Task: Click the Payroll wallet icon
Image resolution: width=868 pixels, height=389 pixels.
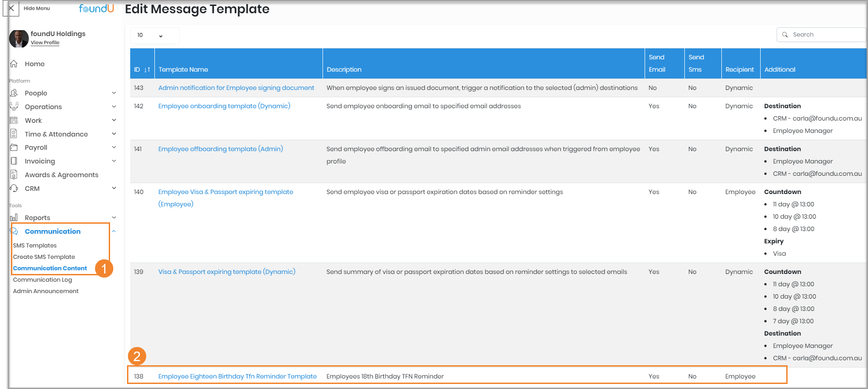Action: 14,147
